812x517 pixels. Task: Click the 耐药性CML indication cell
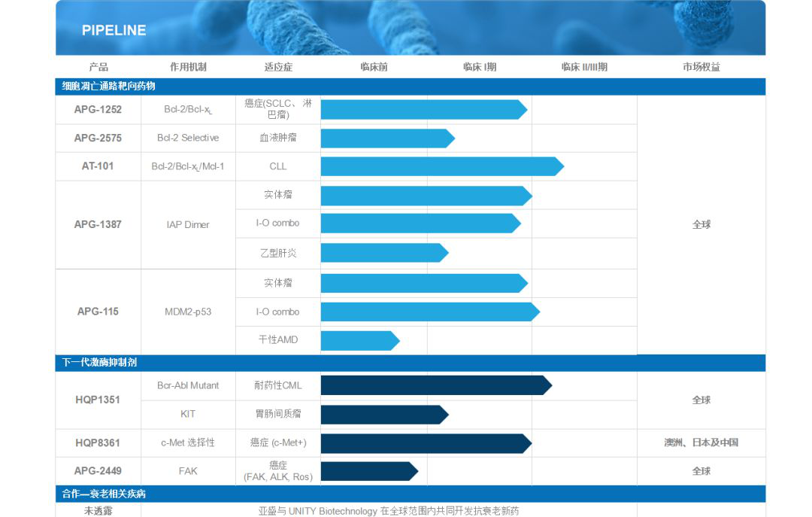278,386
